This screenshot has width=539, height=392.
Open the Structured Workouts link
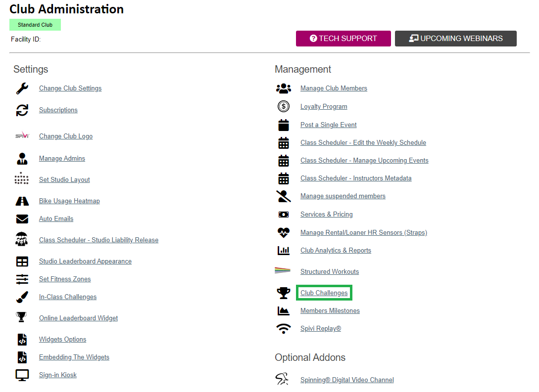(x=330, y=271)
